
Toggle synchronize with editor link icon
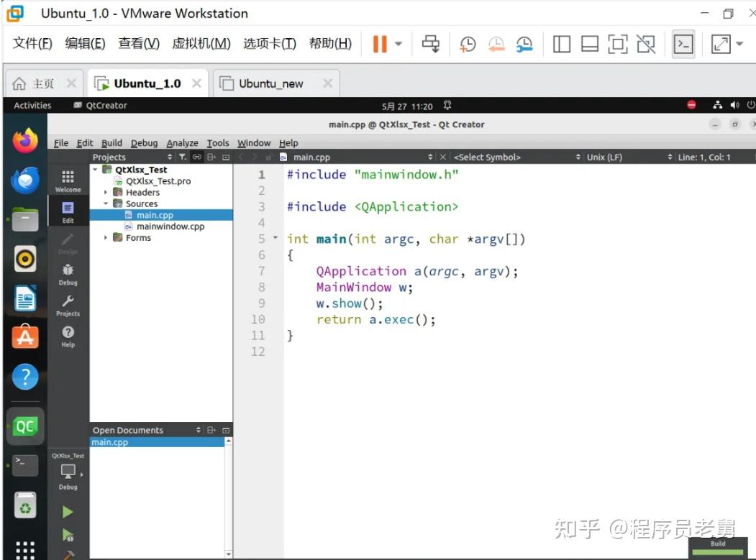(x=196, y=157)
